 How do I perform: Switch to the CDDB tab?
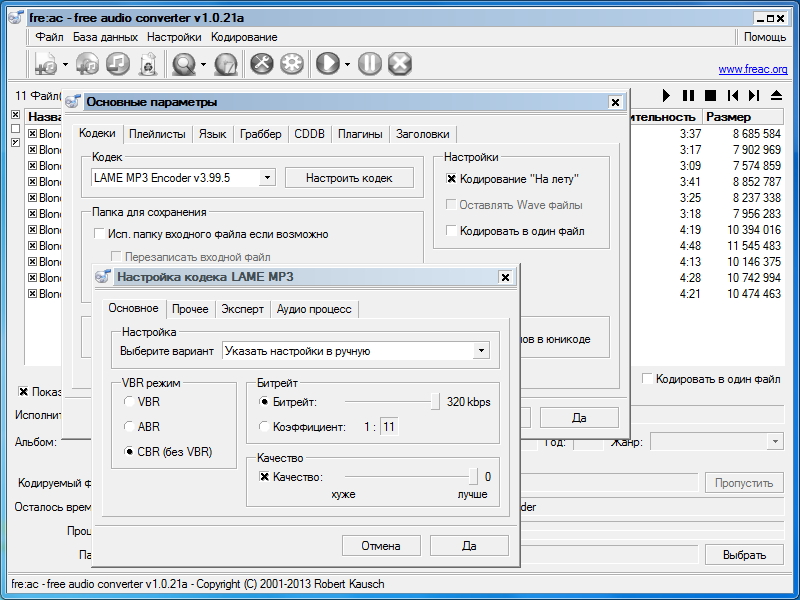click(309, 134)
